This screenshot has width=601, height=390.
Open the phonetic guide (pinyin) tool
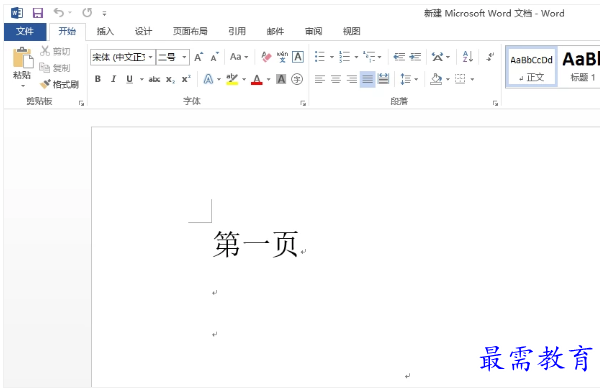(x=282, y=57)
